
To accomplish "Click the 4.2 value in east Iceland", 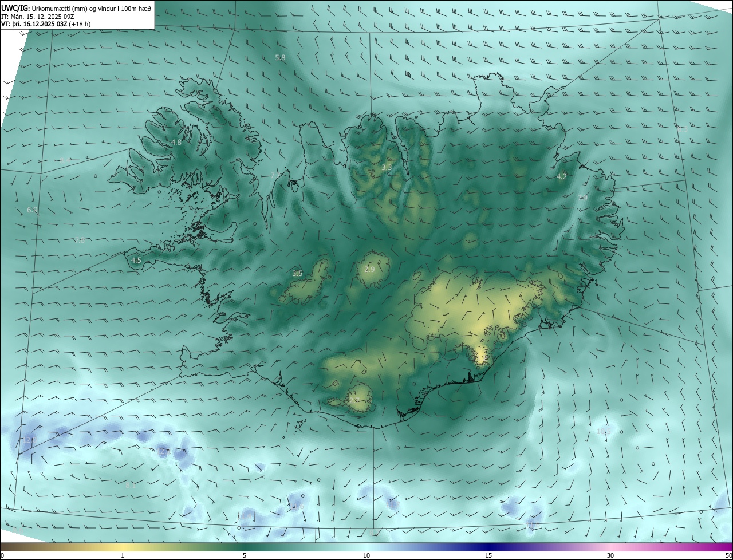I will (x=562, y=177).
